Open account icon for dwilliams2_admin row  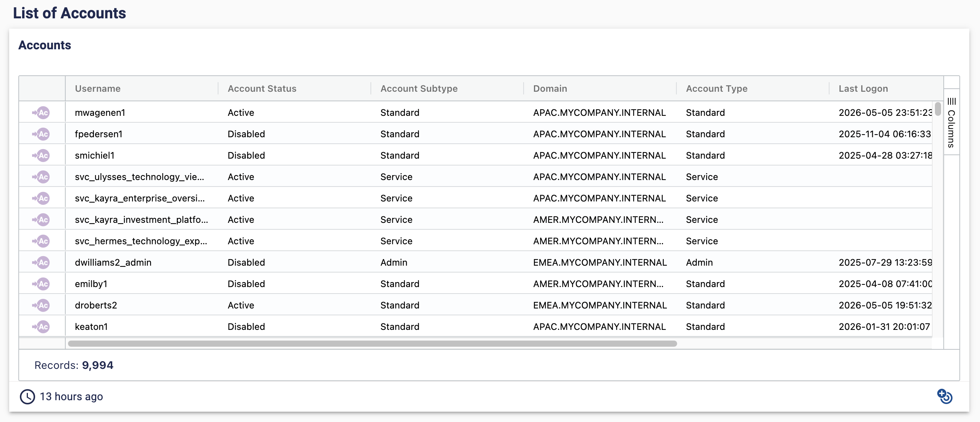pyautogui.click(x=41, y=262)
